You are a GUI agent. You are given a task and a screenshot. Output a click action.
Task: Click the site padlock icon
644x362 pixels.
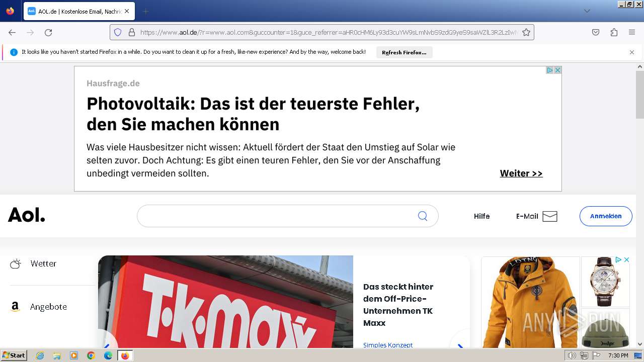132,32
